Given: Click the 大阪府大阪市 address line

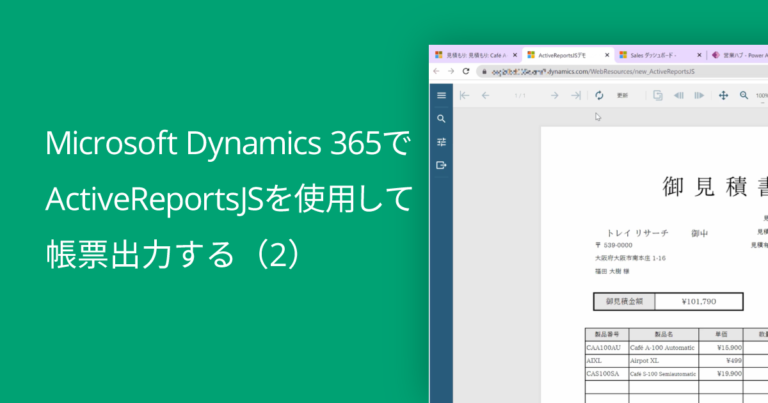Looking at the screenshot, I should pyautogui.click(x=630, y=258).
